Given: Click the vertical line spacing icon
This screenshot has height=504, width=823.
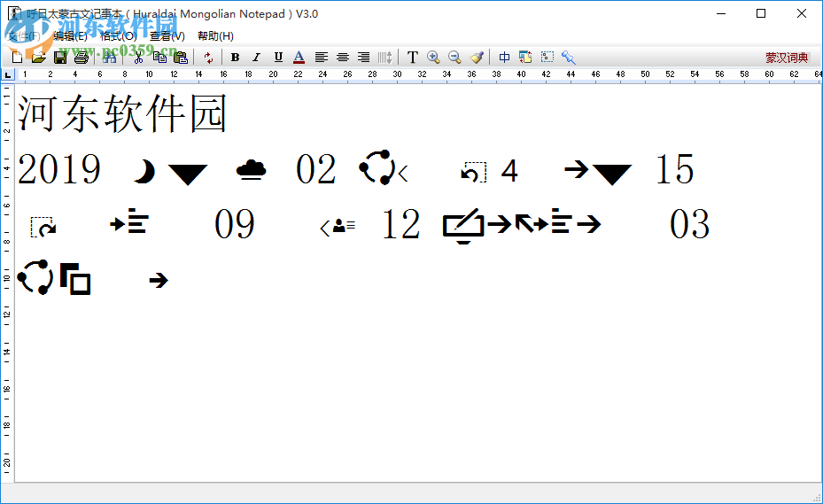Looking at the screenshot, I should click(385, 58).
